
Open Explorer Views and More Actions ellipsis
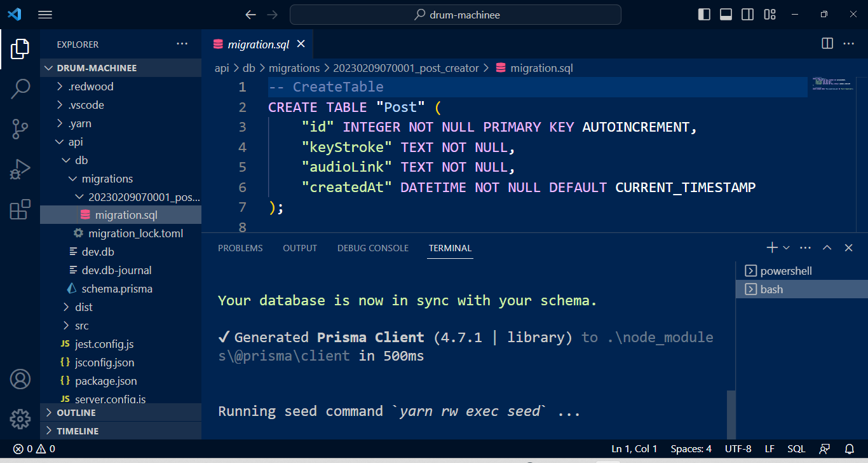pos(182,44)
